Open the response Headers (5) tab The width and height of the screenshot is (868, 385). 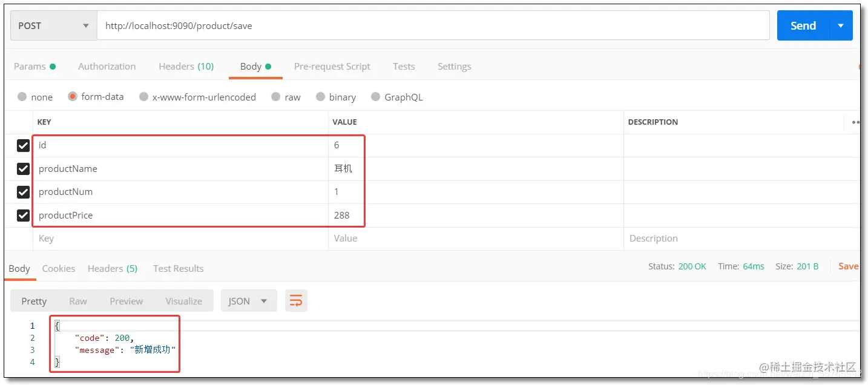(x=113, y=269)
